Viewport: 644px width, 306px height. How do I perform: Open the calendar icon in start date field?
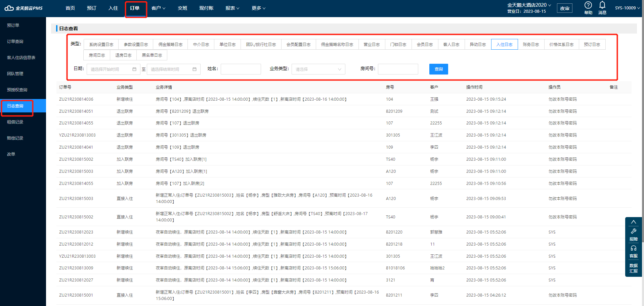click(x=134, y=69)
